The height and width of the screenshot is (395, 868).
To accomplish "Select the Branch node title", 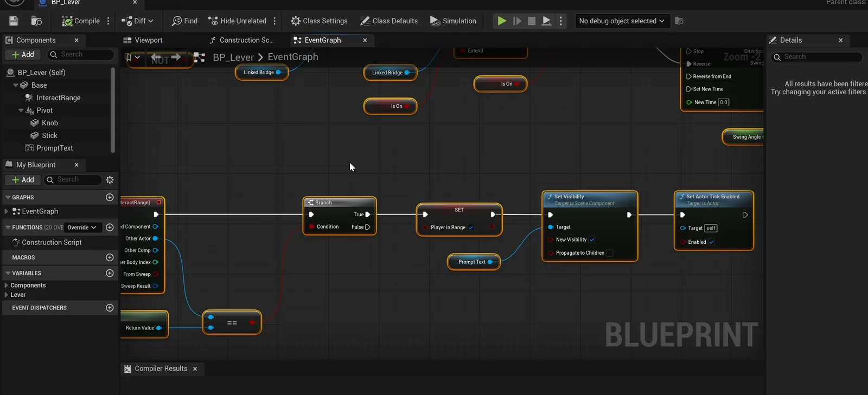I will click(x=323, y=203).
